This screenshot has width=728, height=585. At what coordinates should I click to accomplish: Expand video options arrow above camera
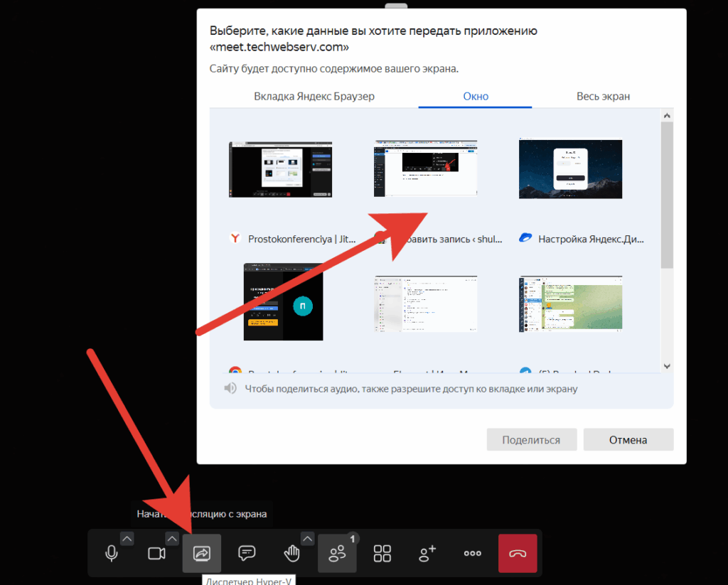(x=172, y=538)
